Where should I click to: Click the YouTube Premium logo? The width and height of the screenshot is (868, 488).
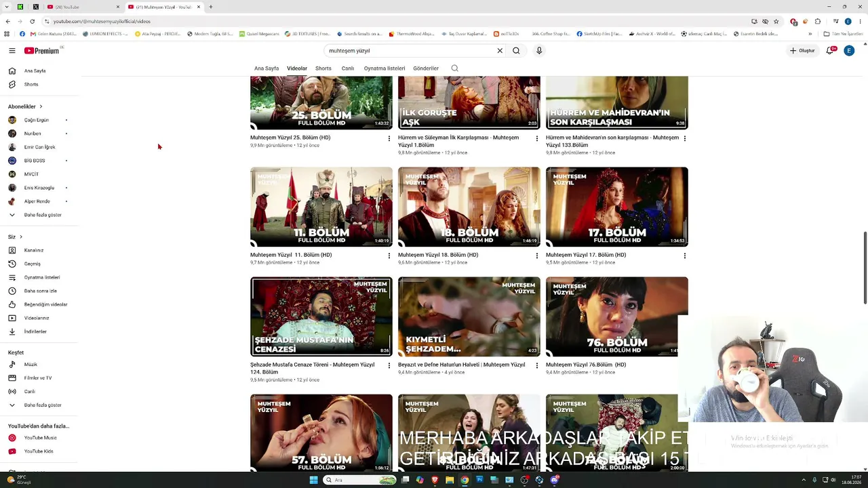point(42,51)
